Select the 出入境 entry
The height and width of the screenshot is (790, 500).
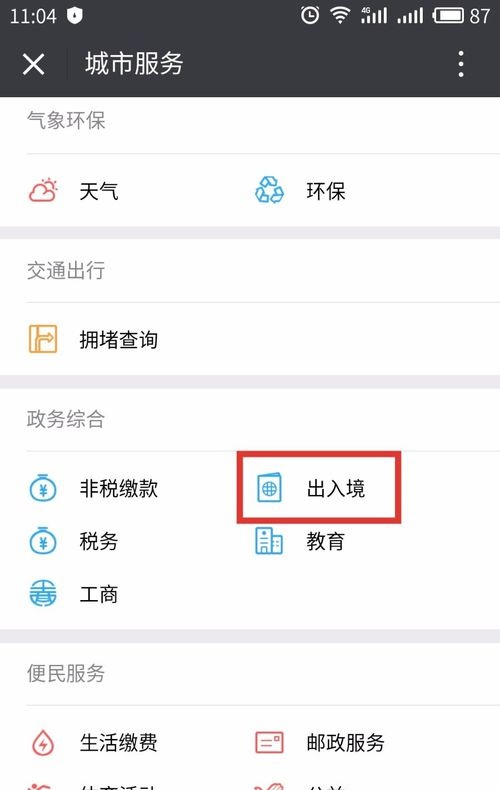pyautogui.click(x=336, y=488)
